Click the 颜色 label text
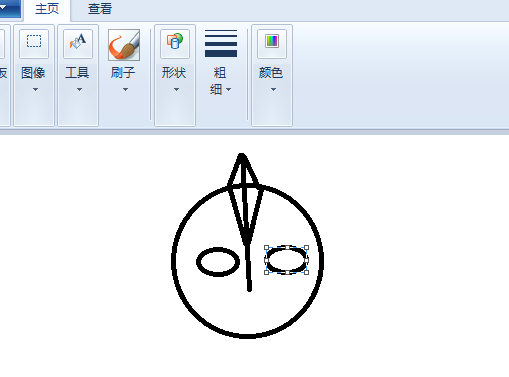Viewport: 509px width, 377px height. point(271,73)
